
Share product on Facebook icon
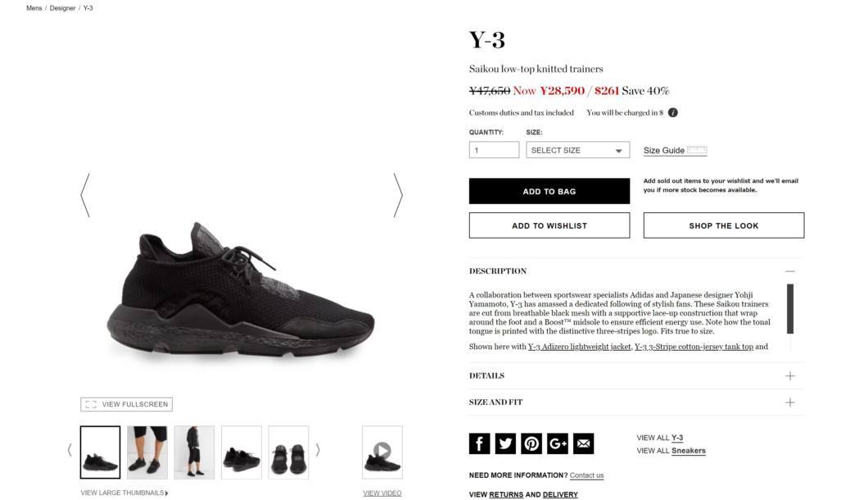tap(479, 443)
